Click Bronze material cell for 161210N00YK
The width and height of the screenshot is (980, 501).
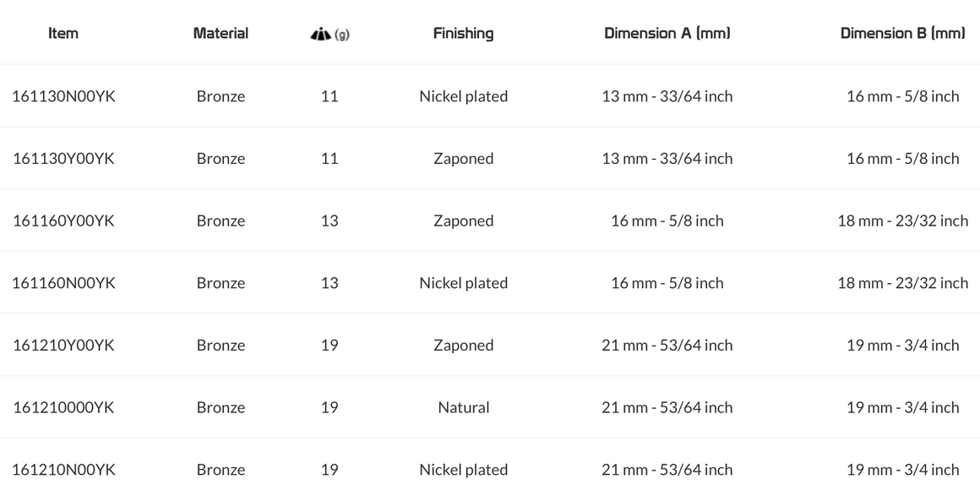pyautogui.click(x=220, y=470)
